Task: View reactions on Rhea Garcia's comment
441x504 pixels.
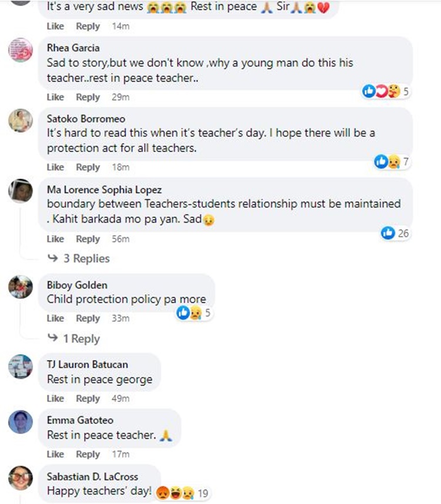Action: [386, 91]
